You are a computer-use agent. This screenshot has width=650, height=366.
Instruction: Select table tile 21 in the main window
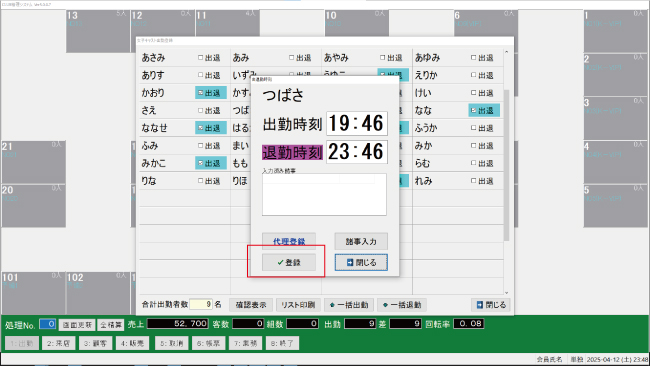[34, 162]
